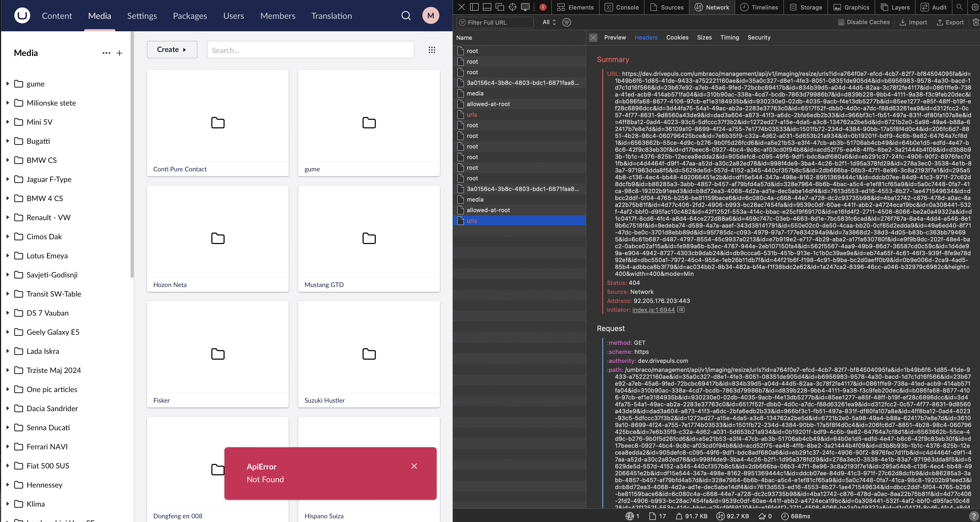The image size is (980, 522).
Task: Click the media tree vertical scrollbar
Action: click(132, 154)
